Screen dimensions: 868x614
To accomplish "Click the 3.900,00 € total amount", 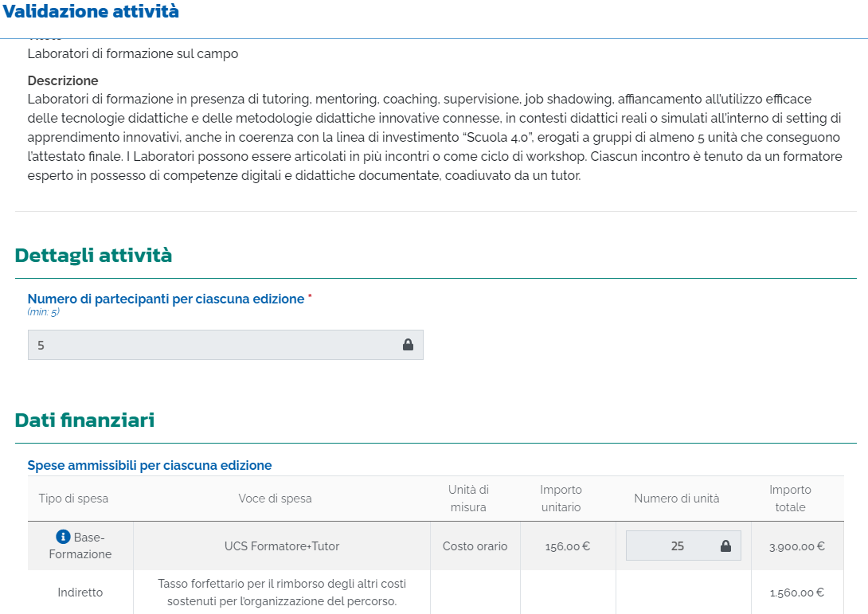I will pos(796,546).
